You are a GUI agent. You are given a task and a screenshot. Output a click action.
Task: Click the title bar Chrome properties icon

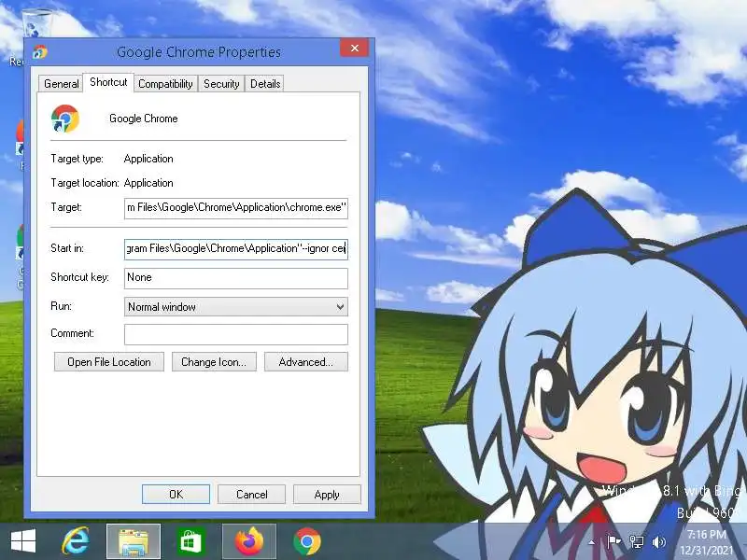[x=40, y=51]
